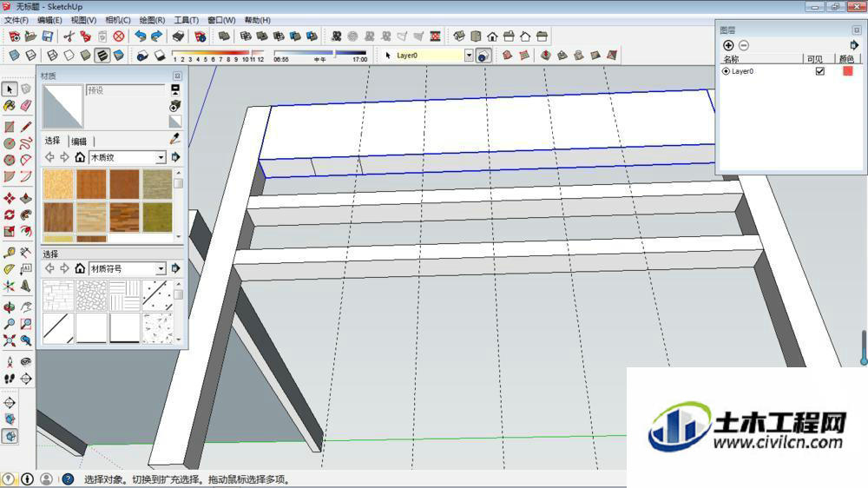Select the arrow Select tool

(10, 89)
